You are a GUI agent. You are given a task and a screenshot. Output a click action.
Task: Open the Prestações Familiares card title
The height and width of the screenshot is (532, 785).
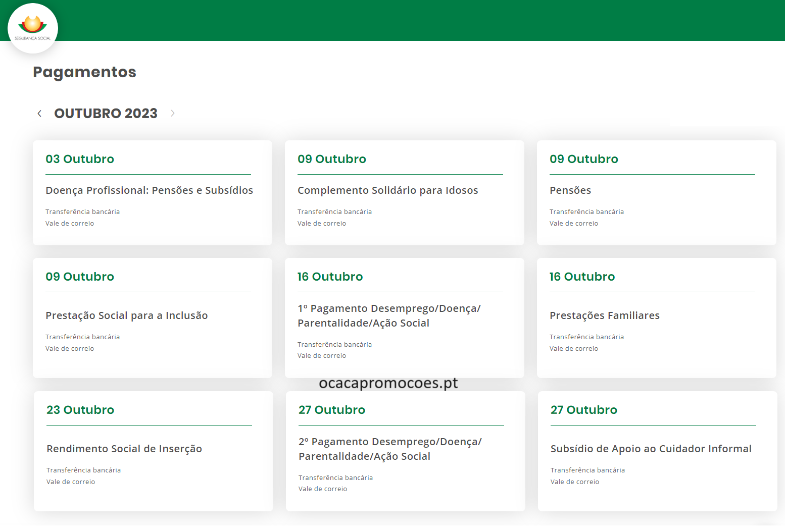tap(604, 315)
